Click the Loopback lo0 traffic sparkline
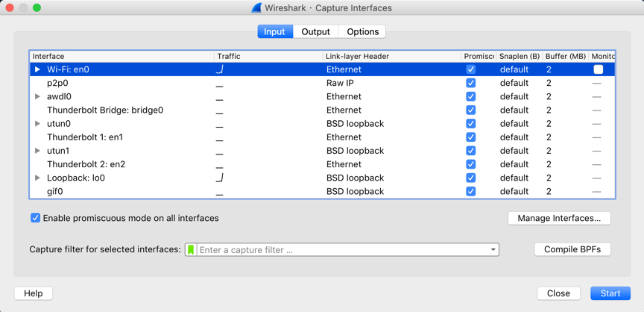Viewport: 644px width, 312px height. coord(219,178)
